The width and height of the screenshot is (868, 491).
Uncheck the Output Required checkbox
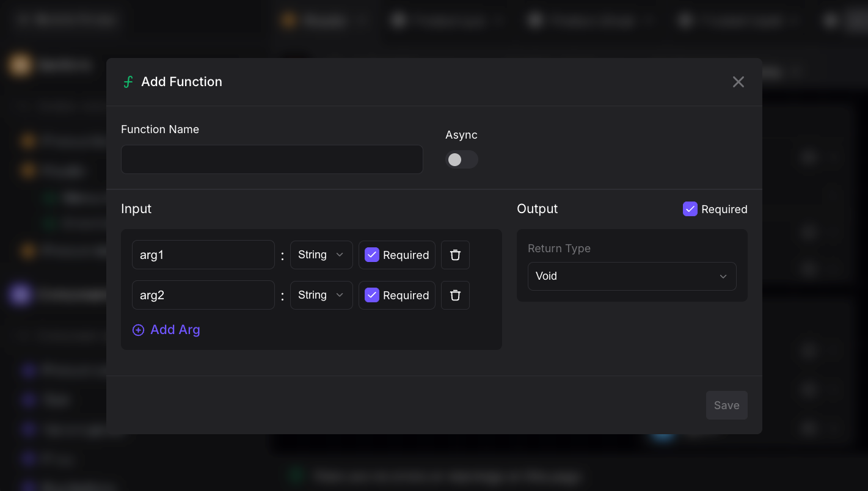(x=690, y=209)
